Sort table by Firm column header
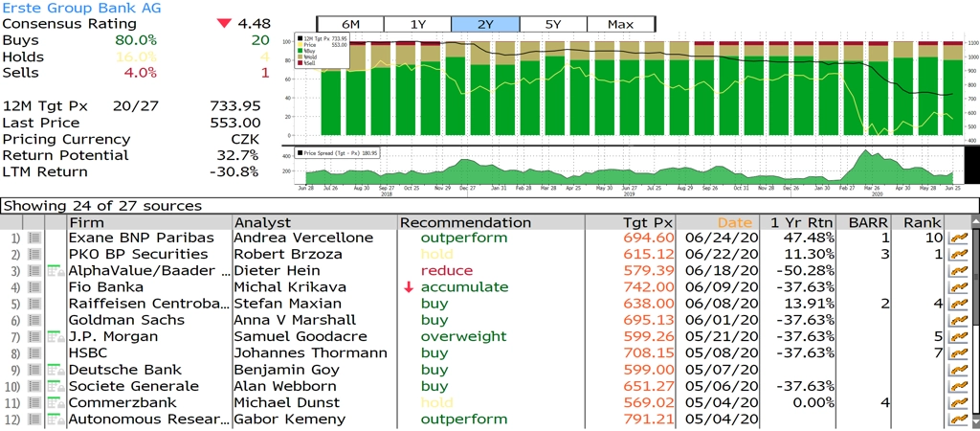980x431 pixels. coord(149,223)
